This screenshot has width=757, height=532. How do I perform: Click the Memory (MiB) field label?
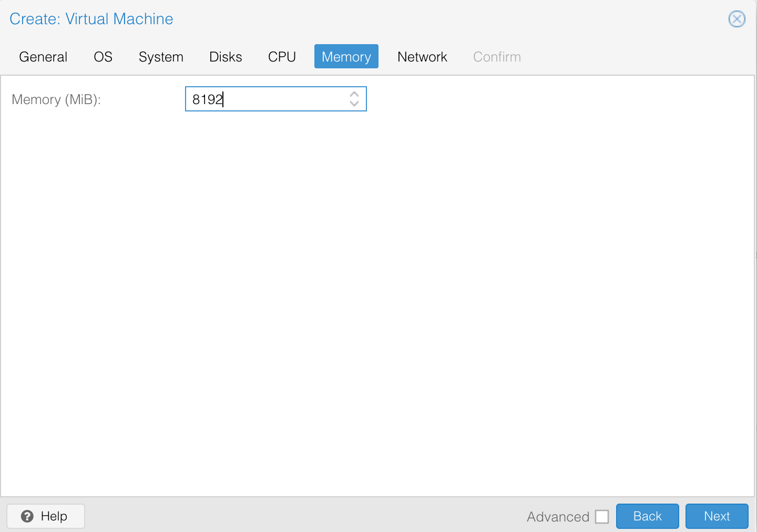[x=55, y=99]
